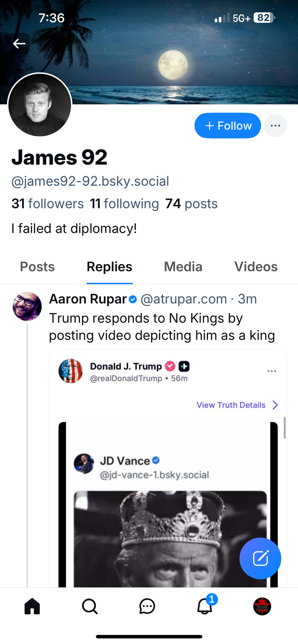This screenshot has height=644, width=298.
Task: Go to the Home feed
Action: [x=32, y=606]
